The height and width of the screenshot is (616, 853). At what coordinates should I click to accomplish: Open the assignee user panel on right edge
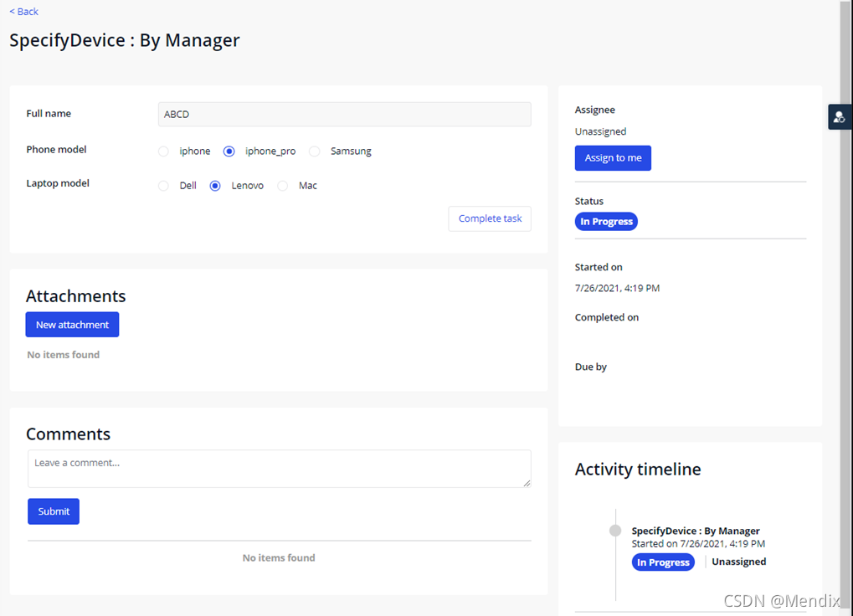point(840,116)
